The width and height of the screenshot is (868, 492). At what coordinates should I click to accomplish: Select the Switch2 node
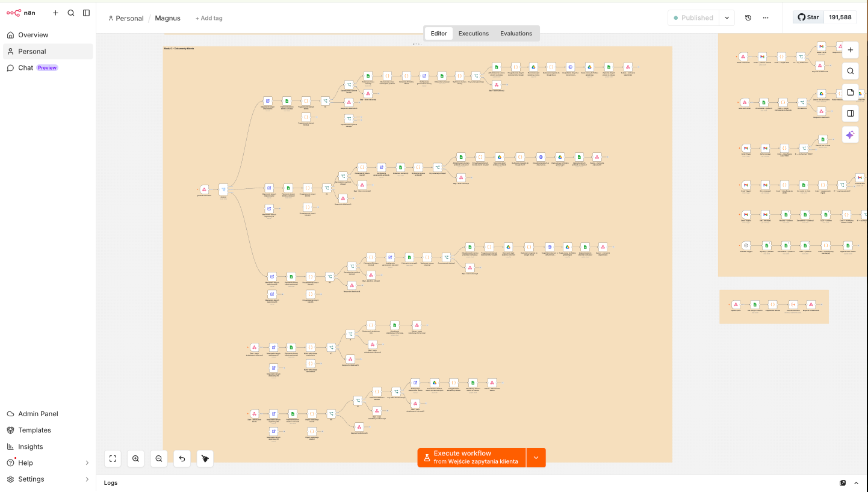[223, 189]
